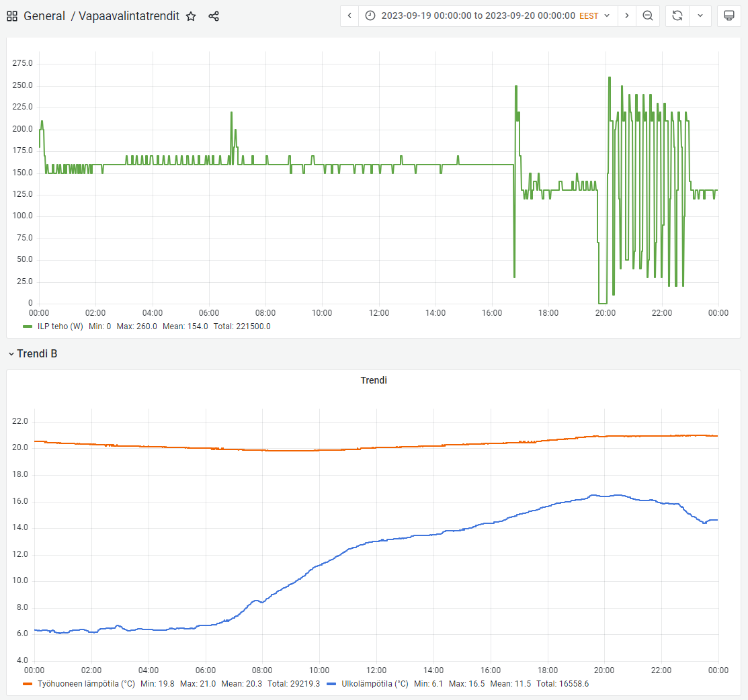Click the clock icon in time picker

[x=370, y=15]
